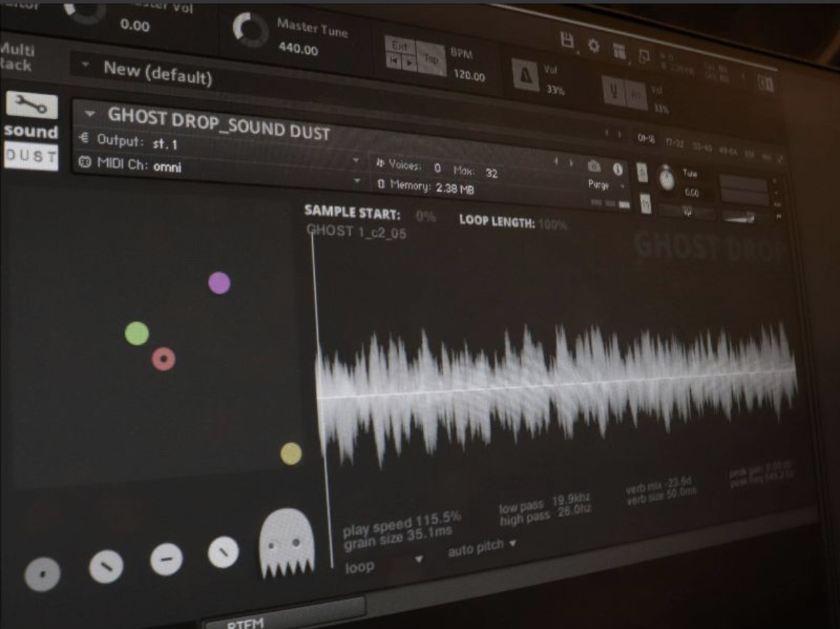This screenshot has width=840, height=629.
Task: Click the LOOP LENGTH percentage value
Action: click(553, 225)
